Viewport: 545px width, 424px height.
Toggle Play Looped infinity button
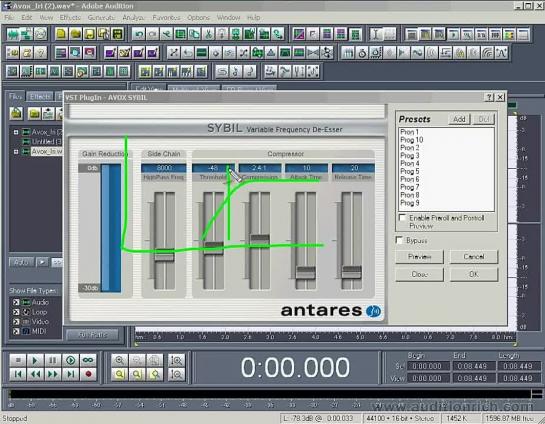[x=88, y=360]
